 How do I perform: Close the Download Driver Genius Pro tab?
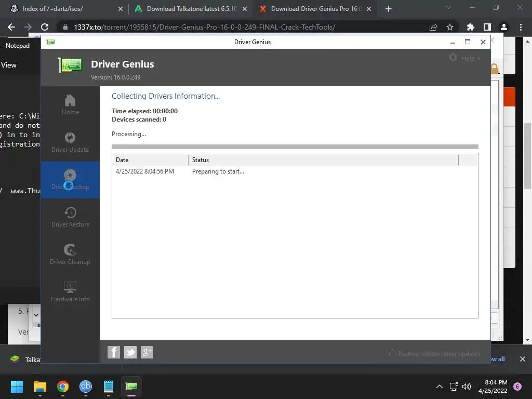pos(369,9)
